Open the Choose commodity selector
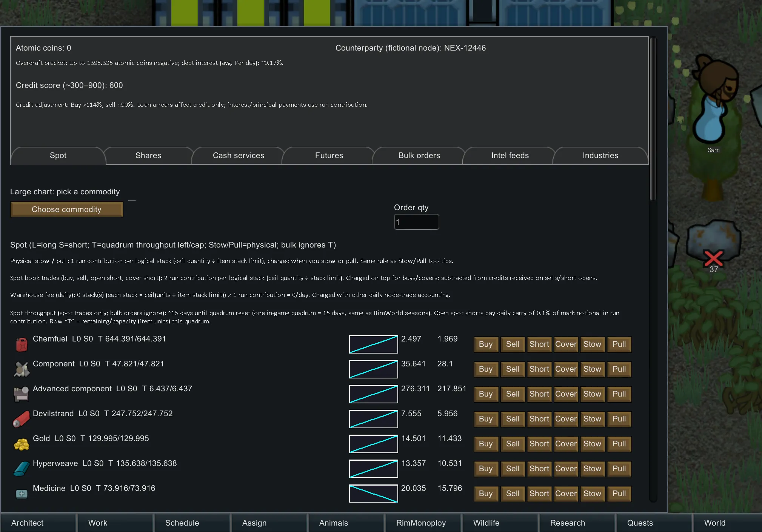The image size is (762, 532). [66, 209]
